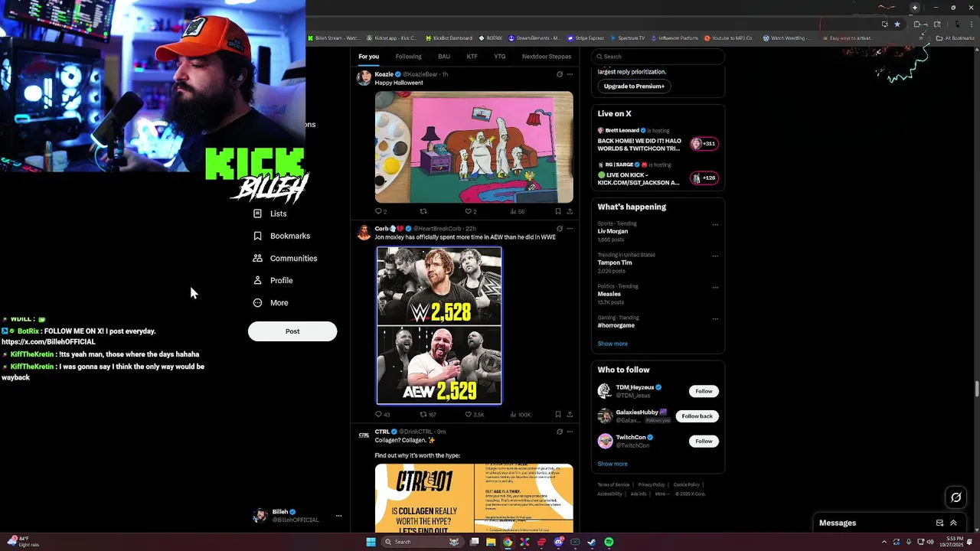
Task: Reply to Koazle's Happy Halloween post
Action: (378, 211)
